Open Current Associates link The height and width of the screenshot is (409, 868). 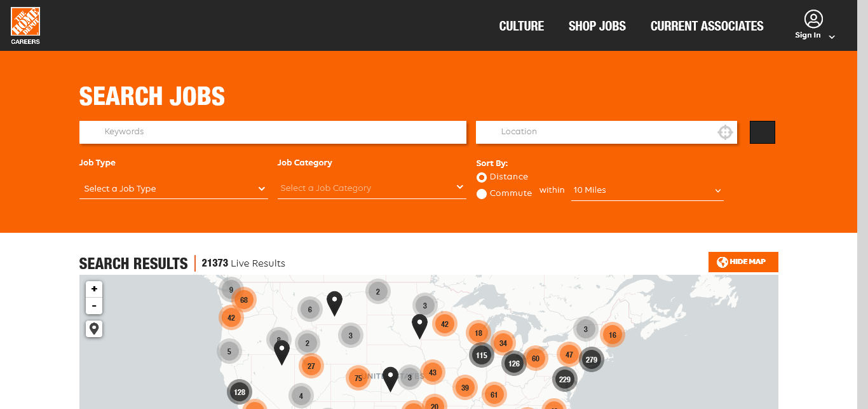pyautogui.click(x=707, y=26)
